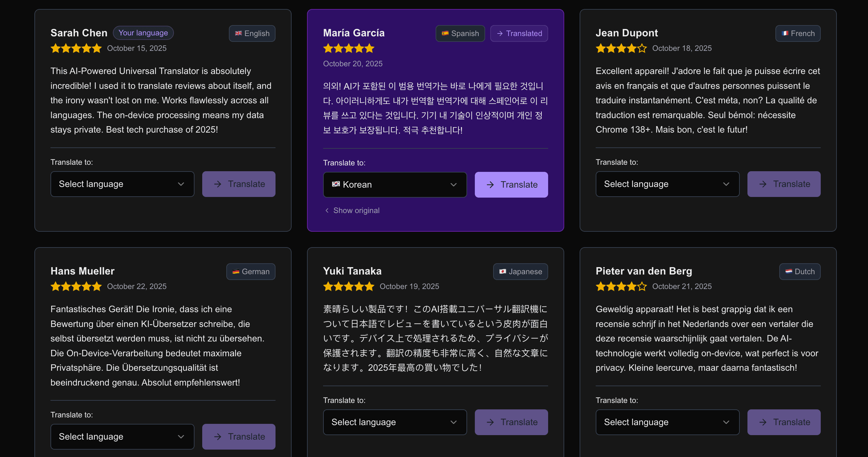Image resolution: width=868 pixels, height=457 pixels.
Task: Click the Spanish flag icon on María García's review
Action: 446,33
